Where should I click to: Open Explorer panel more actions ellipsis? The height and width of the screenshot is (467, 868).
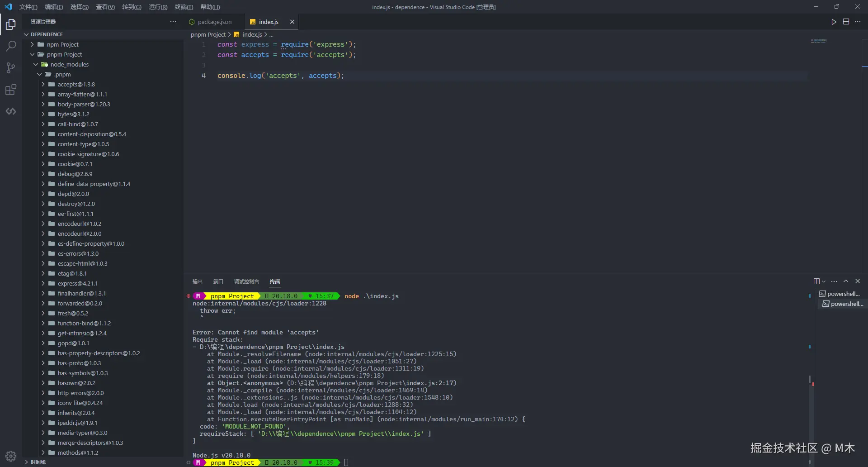[173, 22]
